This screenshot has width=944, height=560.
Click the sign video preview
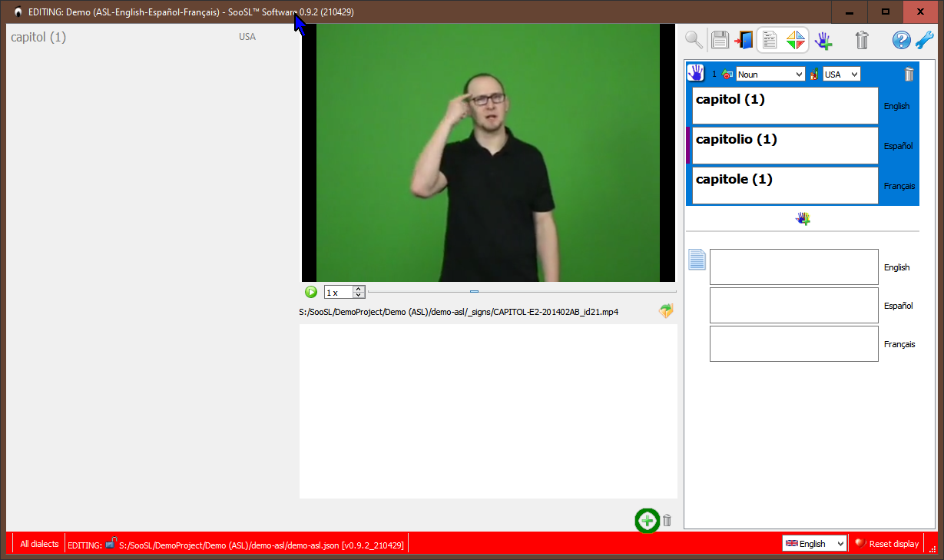(x=488, y=153)
